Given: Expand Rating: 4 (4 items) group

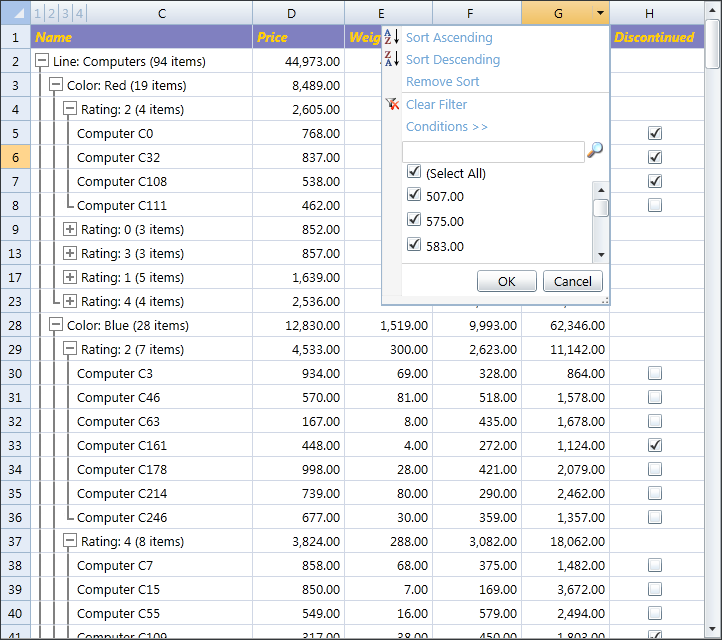Looking at the screenshot, I should (x=70, y=301).
